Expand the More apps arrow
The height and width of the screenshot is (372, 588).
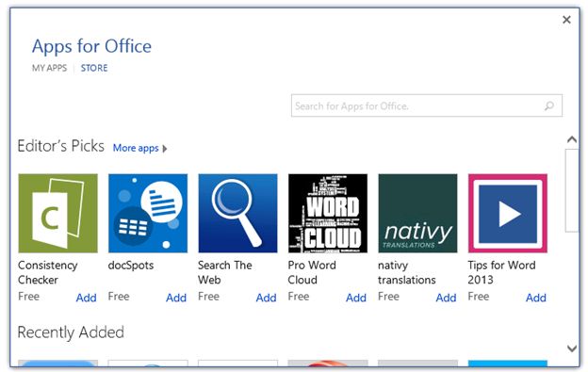[165, 149]
